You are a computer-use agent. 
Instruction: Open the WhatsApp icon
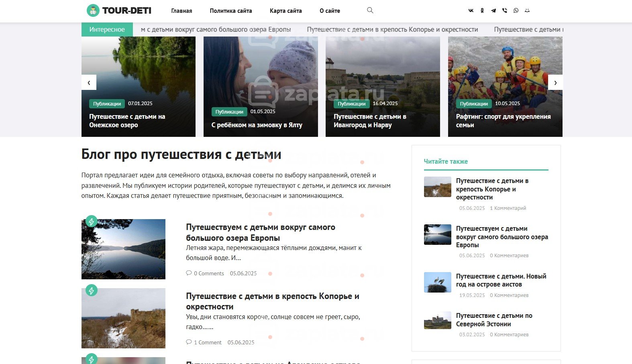point(516,11)
